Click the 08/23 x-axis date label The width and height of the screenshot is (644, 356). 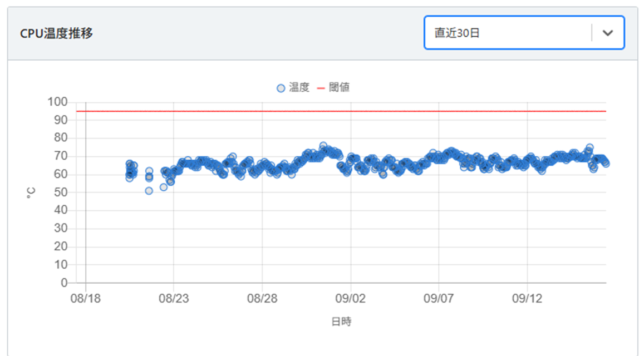tap(173, 299)
